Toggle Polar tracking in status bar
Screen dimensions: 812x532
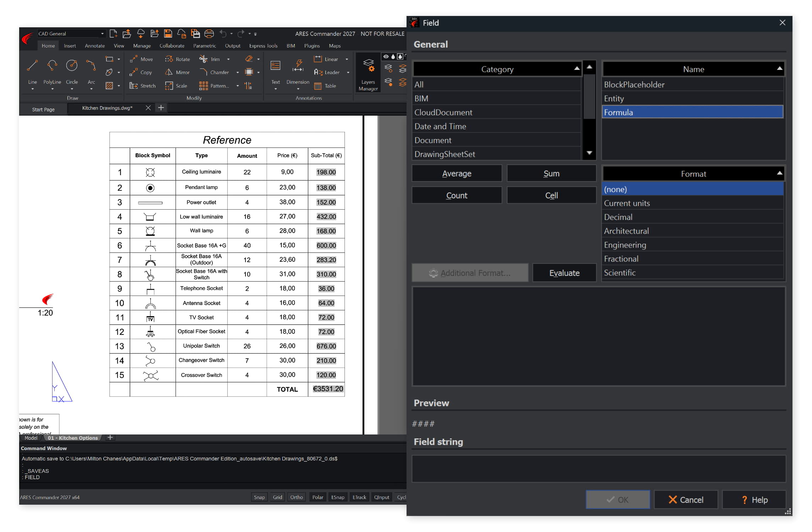tap(317, 497)
